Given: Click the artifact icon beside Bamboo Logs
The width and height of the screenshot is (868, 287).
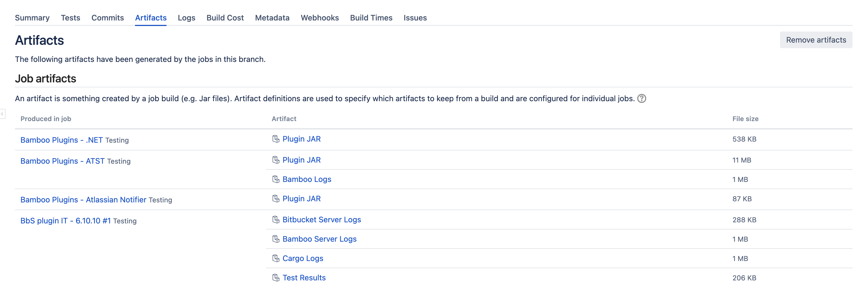Looking at the screenshot, I should click(x=276, y=179).
